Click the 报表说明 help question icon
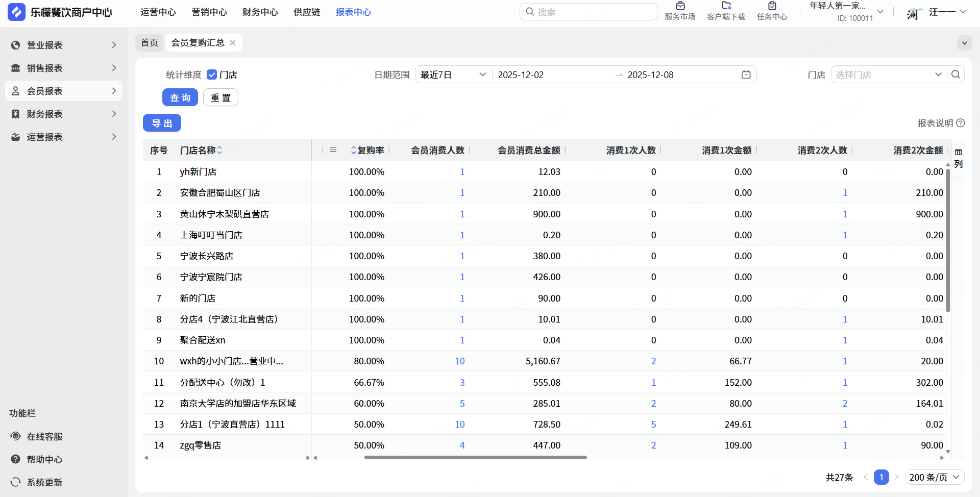Image resolution: width=980 pixels, height=497 pixels. [x=961, y=123]
